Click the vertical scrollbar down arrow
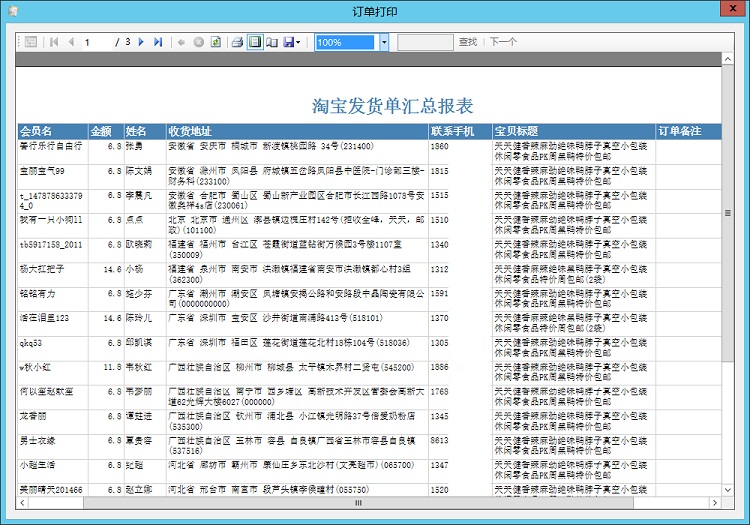 [x=728, y=488]
